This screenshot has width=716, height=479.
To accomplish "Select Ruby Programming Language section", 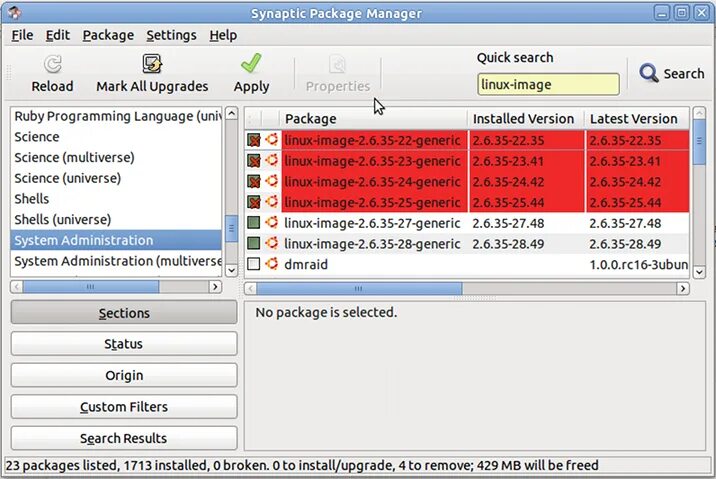I will click(x=116, y=116).
